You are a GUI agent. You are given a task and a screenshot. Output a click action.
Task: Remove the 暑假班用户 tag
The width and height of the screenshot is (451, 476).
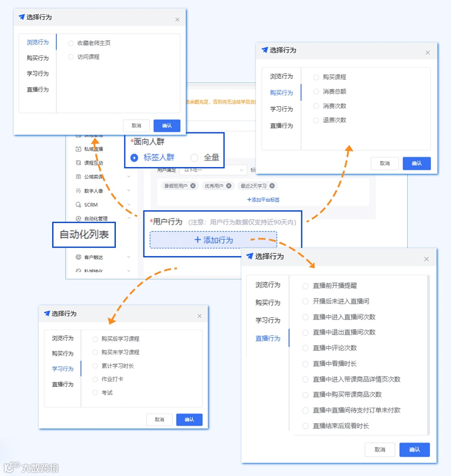(193, 186)
